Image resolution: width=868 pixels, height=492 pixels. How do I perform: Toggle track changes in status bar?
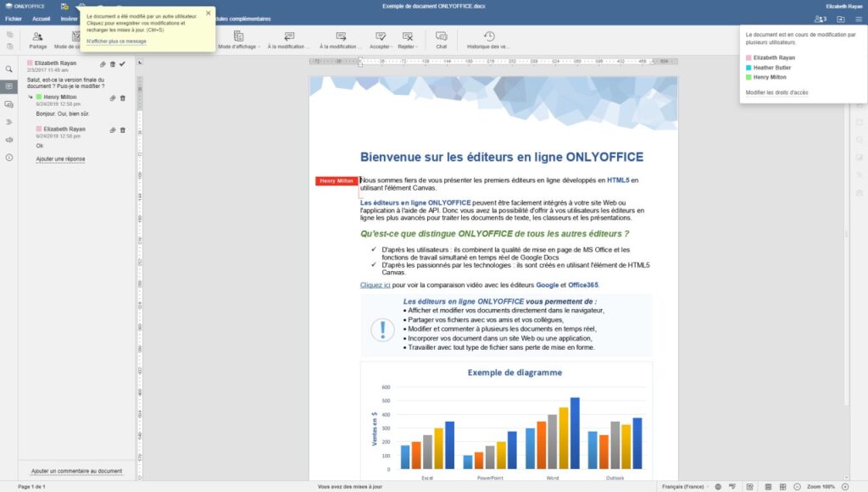tap(750, 486)
